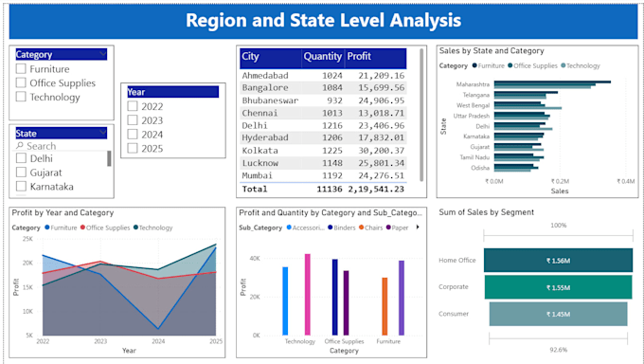
Task: Click the Region and State Level Analysis title
Action: pyautogui.click(x=324, y=21)
